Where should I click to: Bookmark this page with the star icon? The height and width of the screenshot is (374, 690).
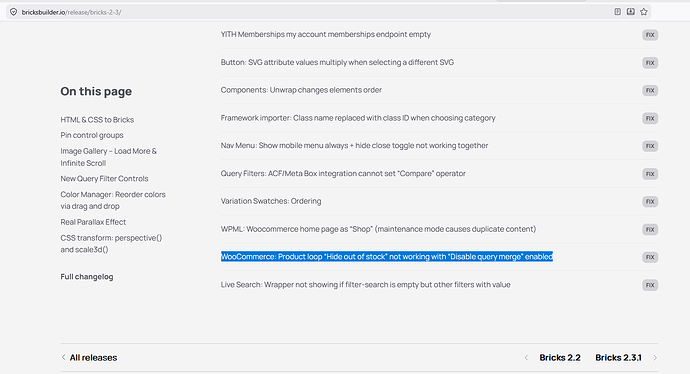click(644, 12)
